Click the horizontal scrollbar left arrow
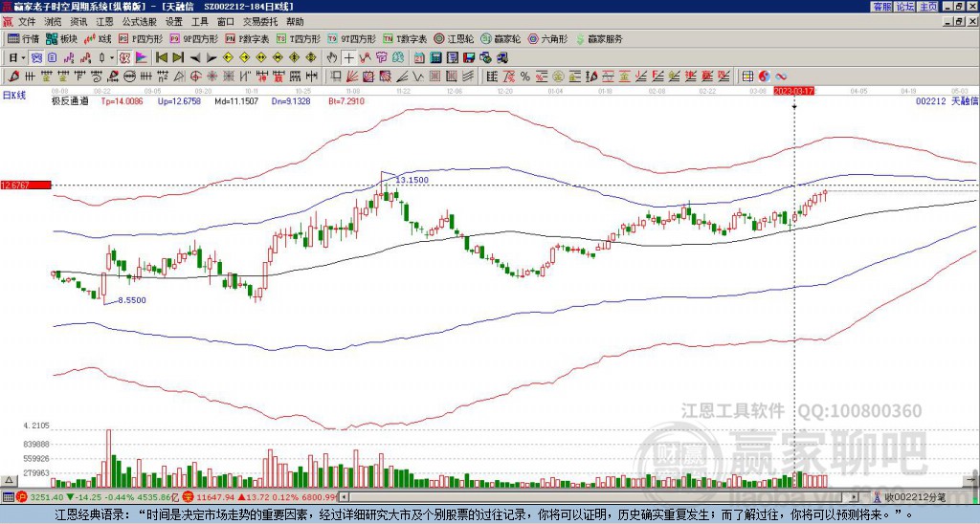The width and height of the screenshot is (980, 524). point(345,497)
